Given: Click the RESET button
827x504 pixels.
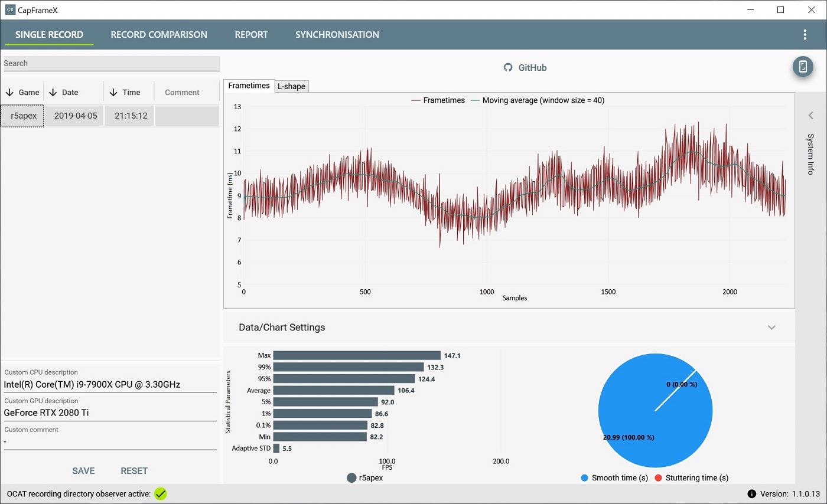Looking at the screenshot, I should click(x=134, y=471).
